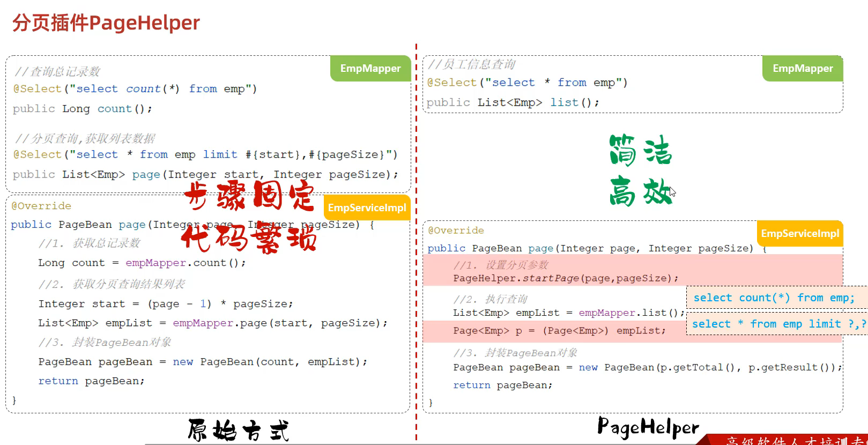Click the right orange EmpServiceImpl label
This screenshot has height=445, width=868.
click(799, 234)
